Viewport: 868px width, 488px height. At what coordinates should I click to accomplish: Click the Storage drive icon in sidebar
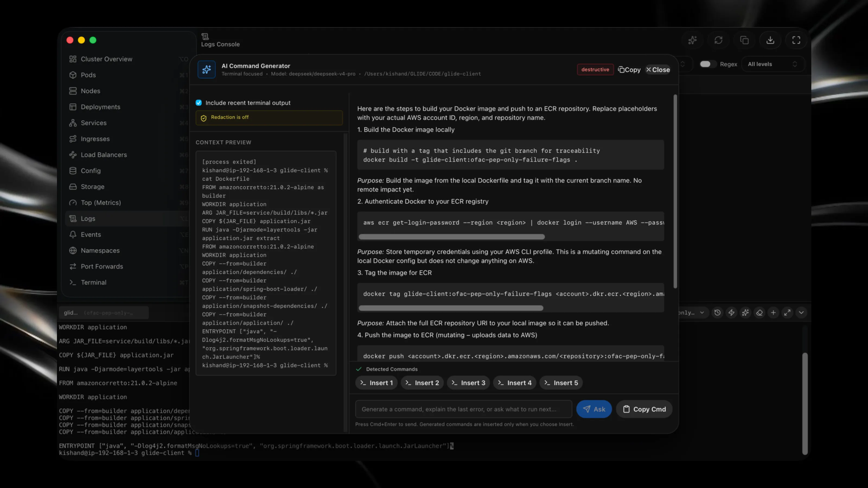click(73, 187)
